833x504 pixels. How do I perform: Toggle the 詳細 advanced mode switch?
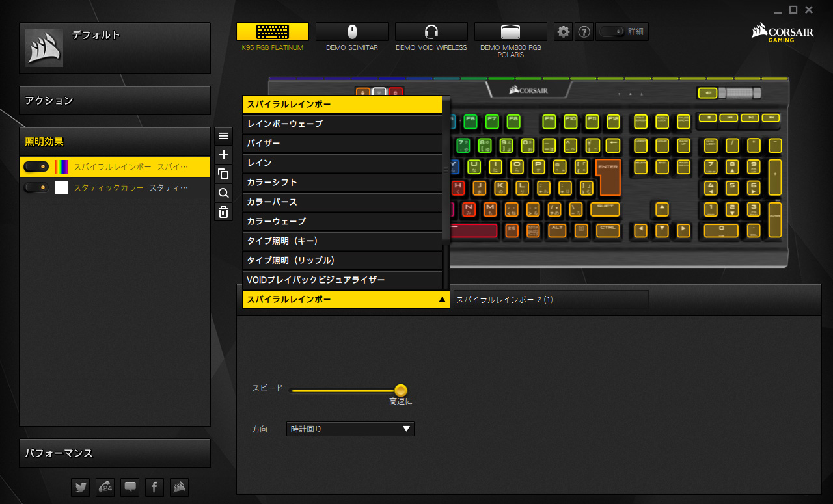click(x=613, y=31)
